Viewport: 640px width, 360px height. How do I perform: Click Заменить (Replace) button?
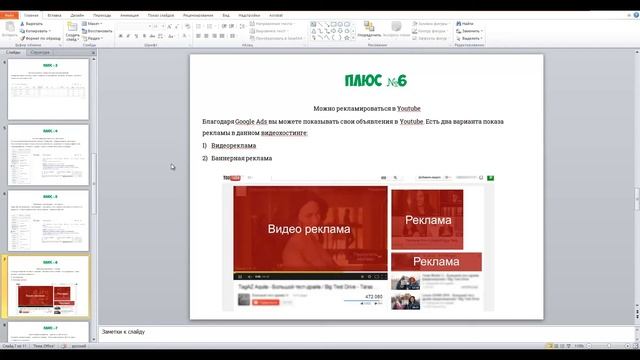pos(469,31)
